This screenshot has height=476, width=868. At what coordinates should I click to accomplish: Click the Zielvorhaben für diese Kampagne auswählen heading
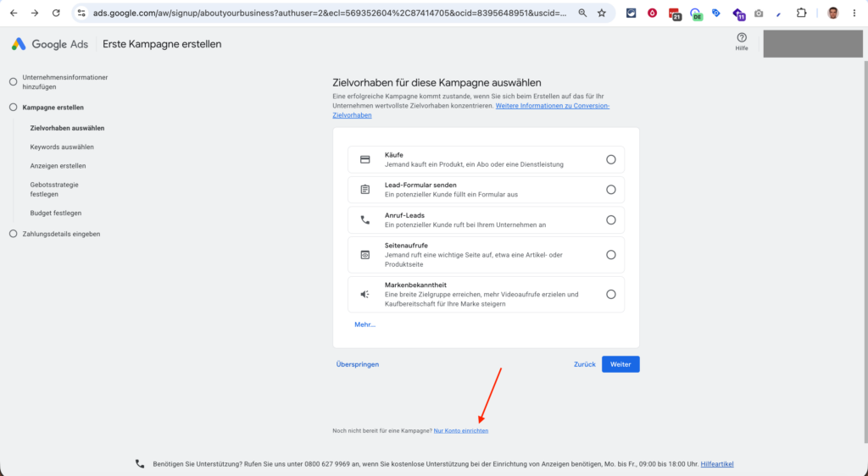point(437,83)
